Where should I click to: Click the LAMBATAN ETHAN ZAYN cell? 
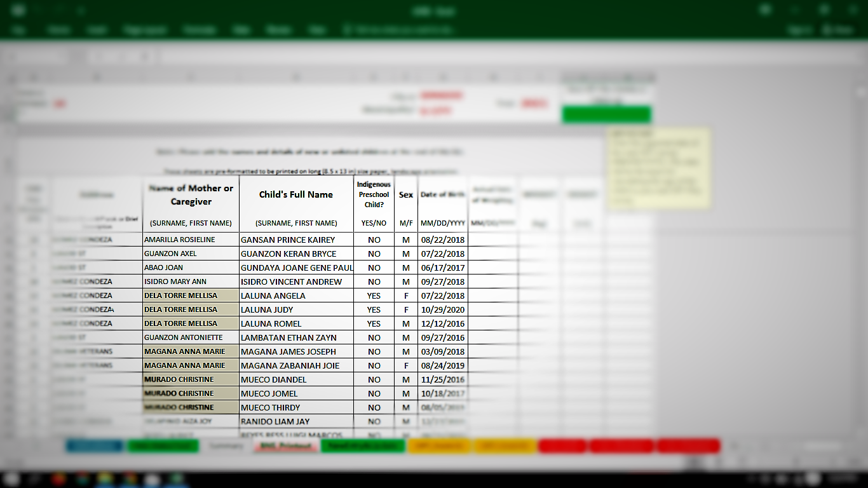[x=296, y=337]
